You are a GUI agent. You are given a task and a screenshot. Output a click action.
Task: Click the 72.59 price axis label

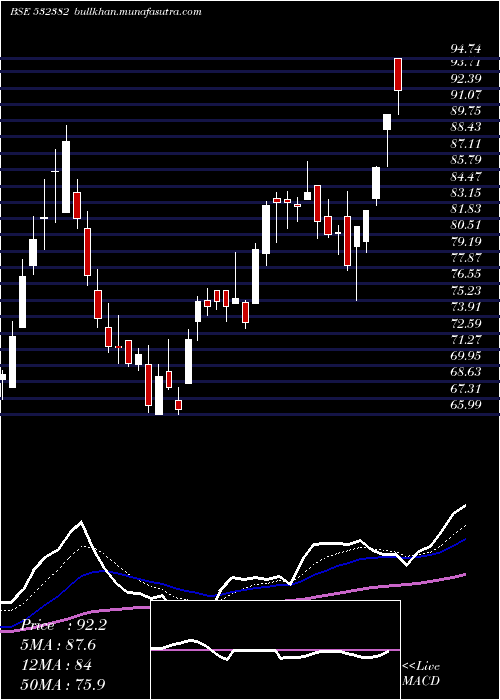[466, 323]
